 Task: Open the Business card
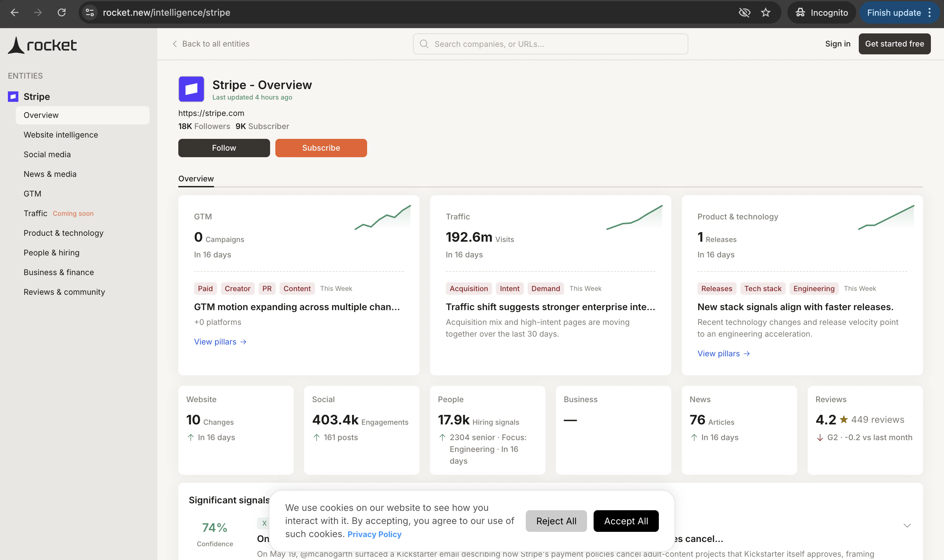pyautogui.click(x=613, y=430)
